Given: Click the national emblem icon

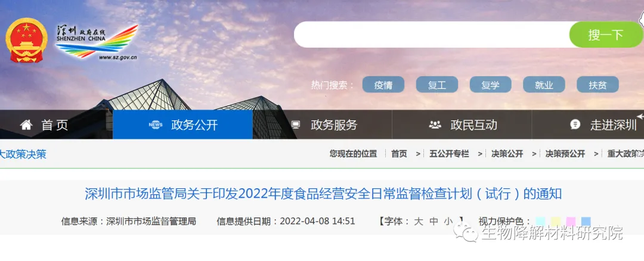Looking at the screenshot, I should tap(27, 40).
